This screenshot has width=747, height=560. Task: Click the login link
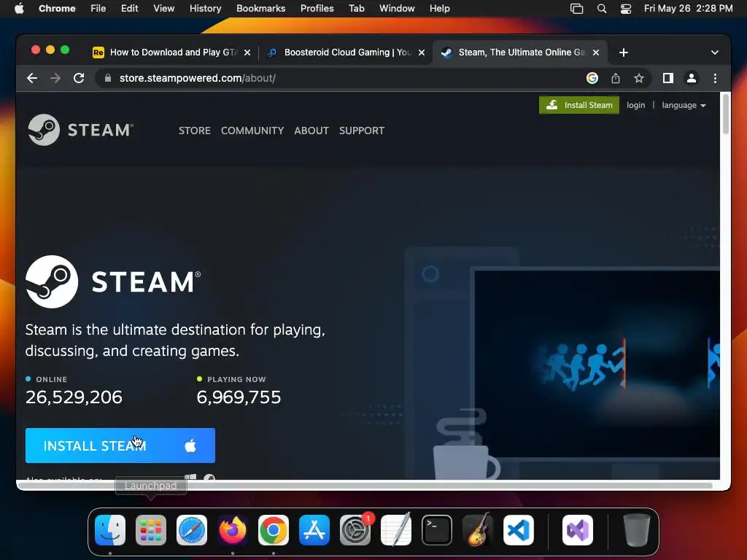[x=635, y=105]
